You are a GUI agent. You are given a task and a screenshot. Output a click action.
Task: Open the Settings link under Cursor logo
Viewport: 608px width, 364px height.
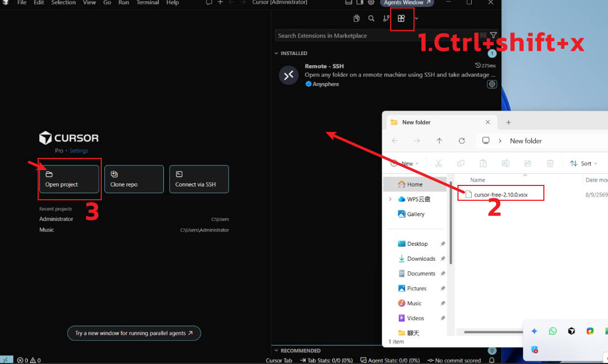pos(78,150)
